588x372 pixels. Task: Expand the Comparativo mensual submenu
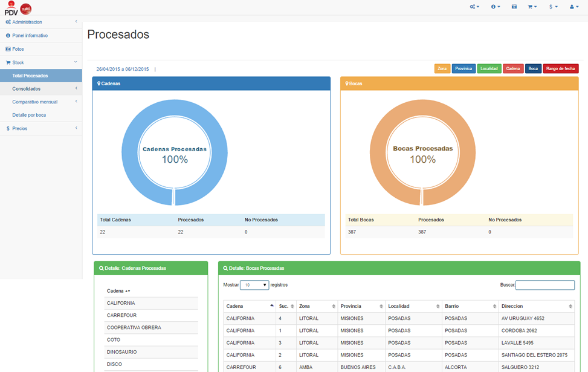[x=41, y=102]
